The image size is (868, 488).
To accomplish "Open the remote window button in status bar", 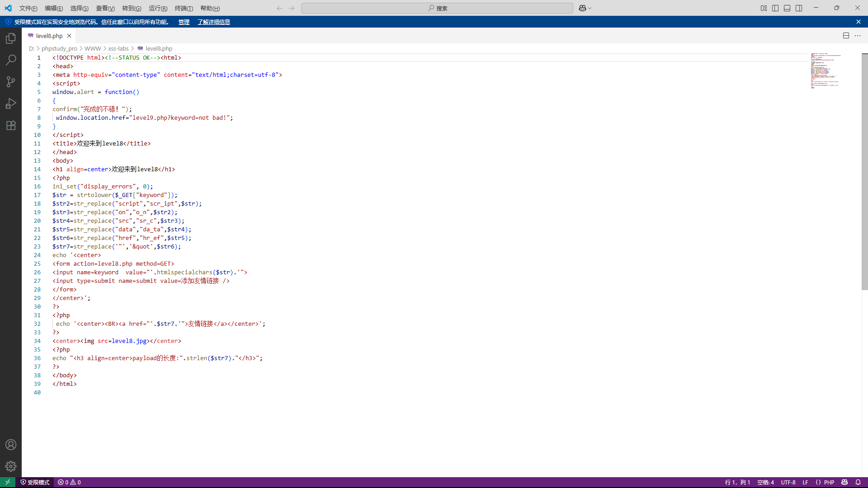I will pyautogui.click(x=8, y=482).
